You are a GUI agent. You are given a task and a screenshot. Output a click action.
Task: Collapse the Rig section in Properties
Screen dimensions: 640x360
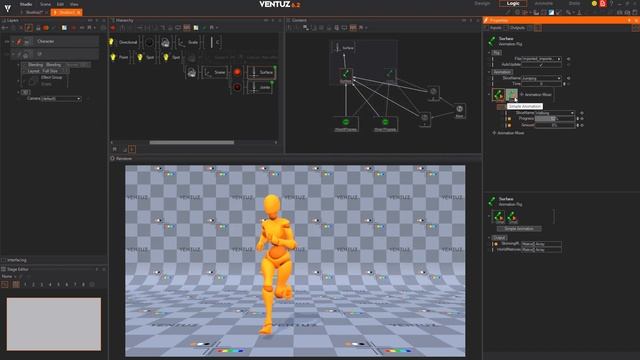click(489, 53)
